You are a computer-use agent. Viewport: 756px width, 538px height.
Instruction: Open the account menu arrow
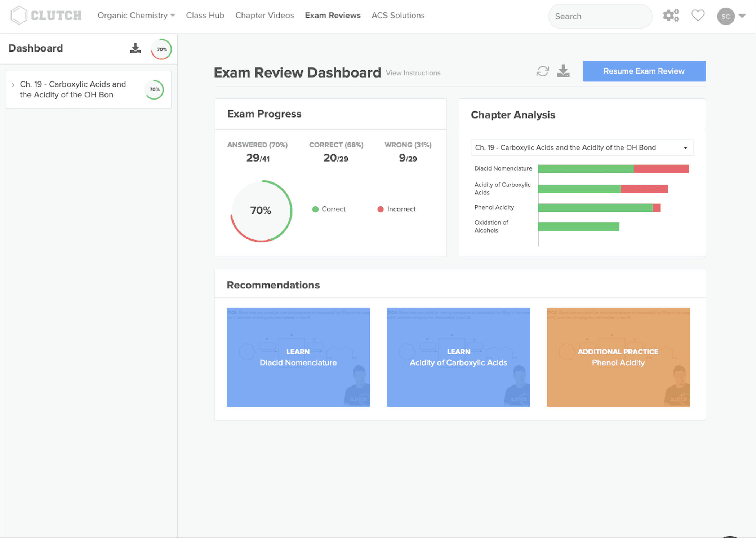[x=742, y=16]
